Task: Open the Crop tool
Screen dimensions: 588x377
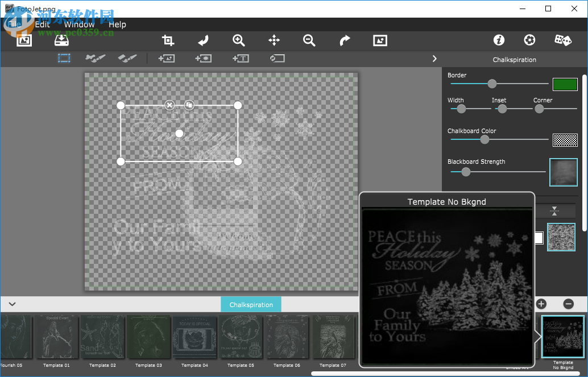Action: (x=168, y=40)
